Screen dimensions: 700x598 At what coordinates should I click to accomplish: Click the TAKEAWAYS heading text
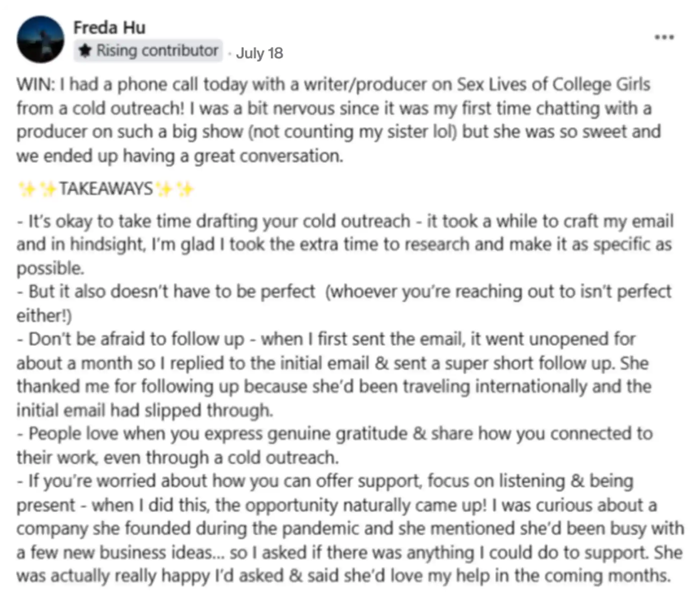[x=106, y=189]
